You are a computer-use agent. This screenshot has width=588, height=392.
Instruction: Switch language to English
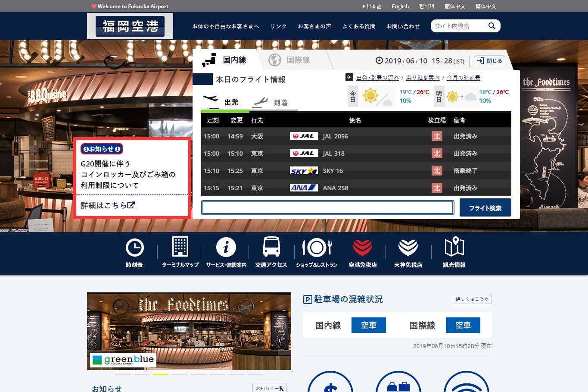pos(400,6)
